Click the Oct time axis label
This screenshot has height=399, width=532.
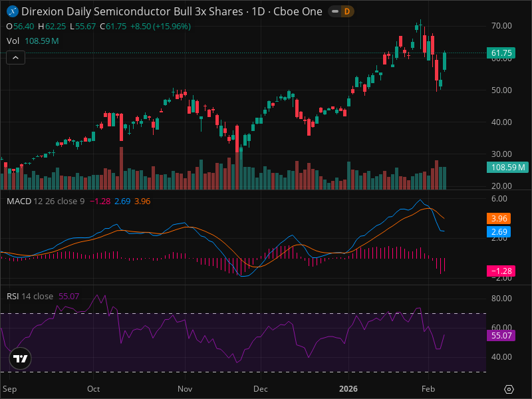point(93,389)
